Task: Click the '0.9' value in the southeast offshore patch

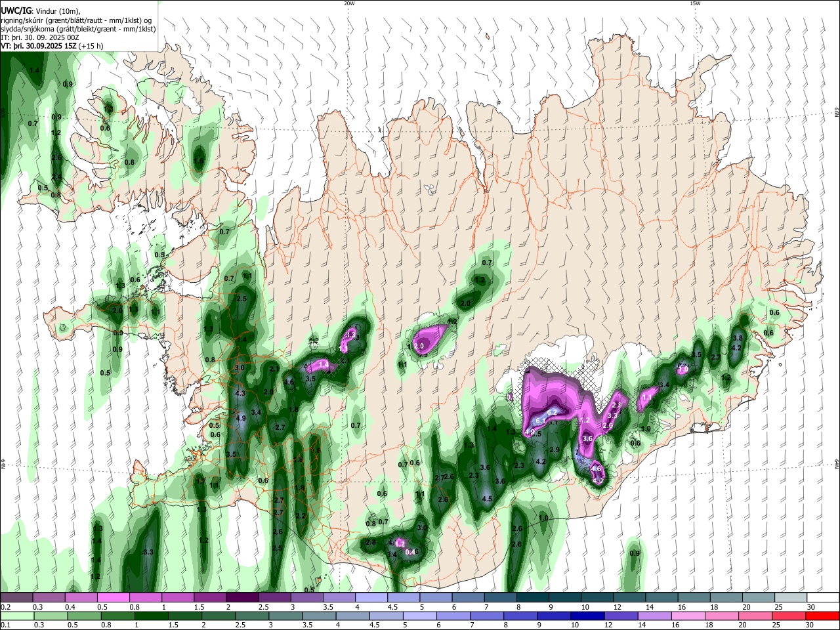Action: coord(635,554)
